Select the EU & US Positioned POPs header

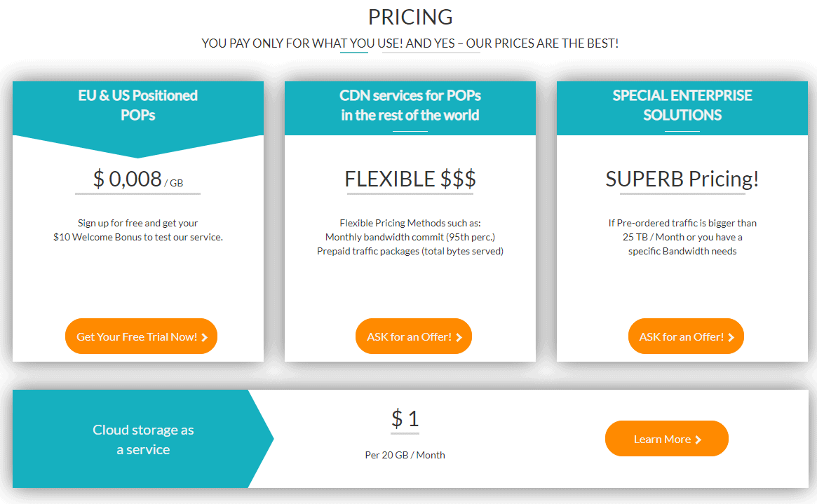[138, 105]
